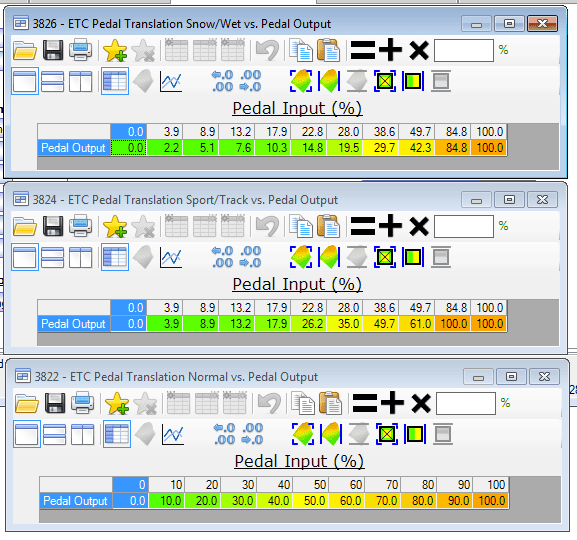Click the equals button in Sport/Track window
The width and height of the screenshot is (577, 540).
[363, 226]
